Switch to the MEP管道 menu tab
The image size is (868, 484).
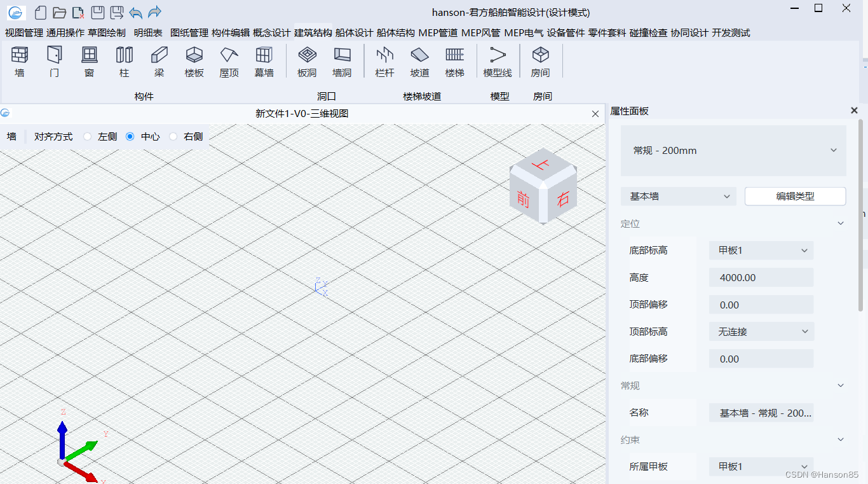(x=438, y=32)
